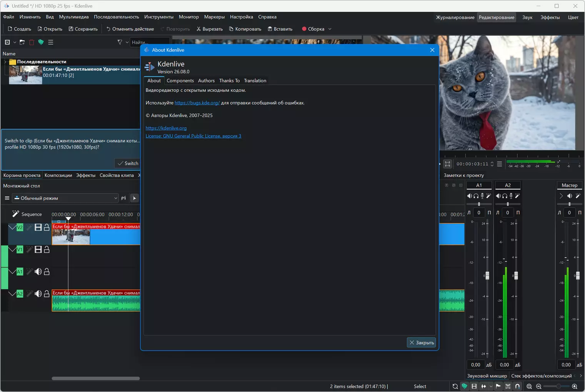Open the Thanks To tab
The width and height of the screenshot is (585, 392).
pos(229,81)
